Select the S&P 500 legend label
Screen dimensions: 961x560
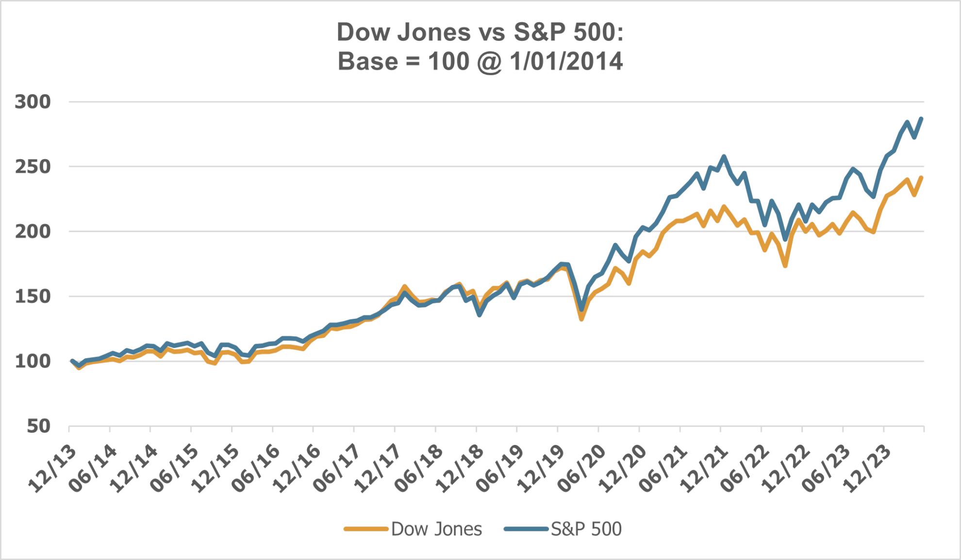(x=586, y=529)
